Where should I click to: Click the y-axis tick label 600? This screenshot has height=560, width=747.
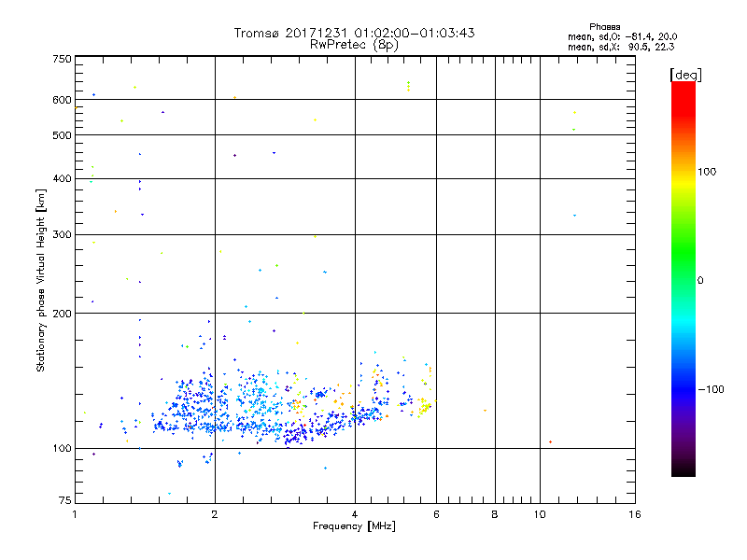click(62, 100)
